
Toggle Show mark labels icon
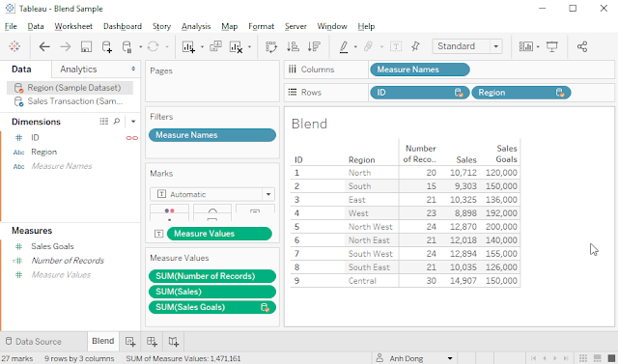click(x=396, y=46)
